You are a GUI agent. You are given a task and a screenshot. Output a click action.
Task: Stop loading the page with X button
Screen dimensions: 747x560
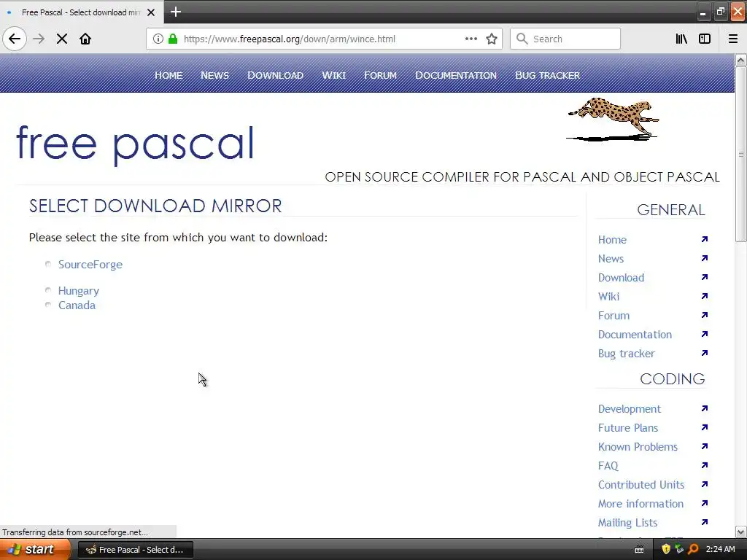pos(62,39)
